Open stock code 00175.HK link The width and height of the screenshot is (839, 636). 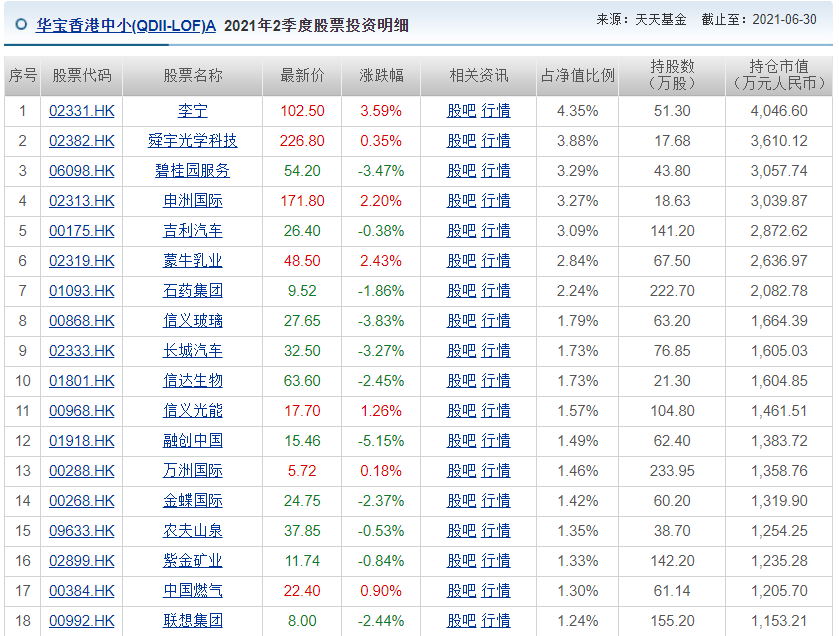[82, 231]
